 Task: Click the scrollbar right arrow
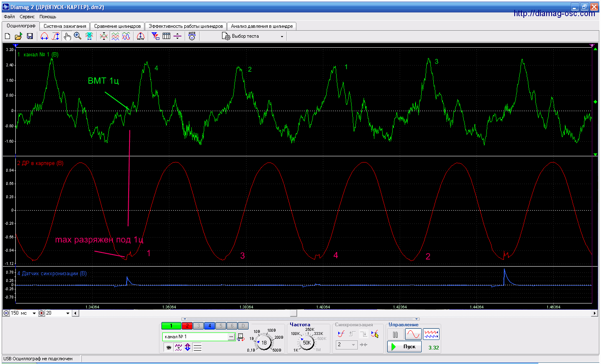tap(595, 313)
